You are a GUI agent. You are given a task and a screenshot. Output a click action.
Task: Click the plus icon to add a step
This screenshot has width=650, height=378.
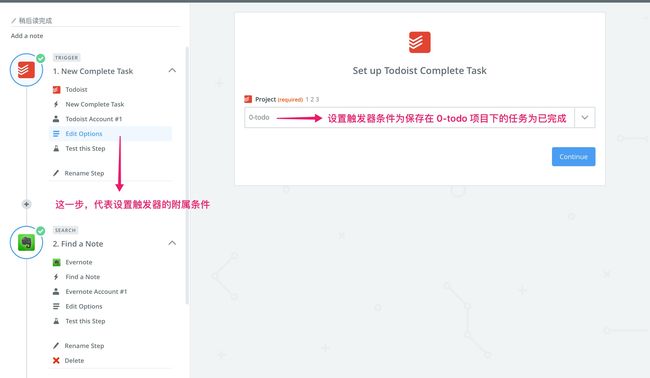click(26, 204)
